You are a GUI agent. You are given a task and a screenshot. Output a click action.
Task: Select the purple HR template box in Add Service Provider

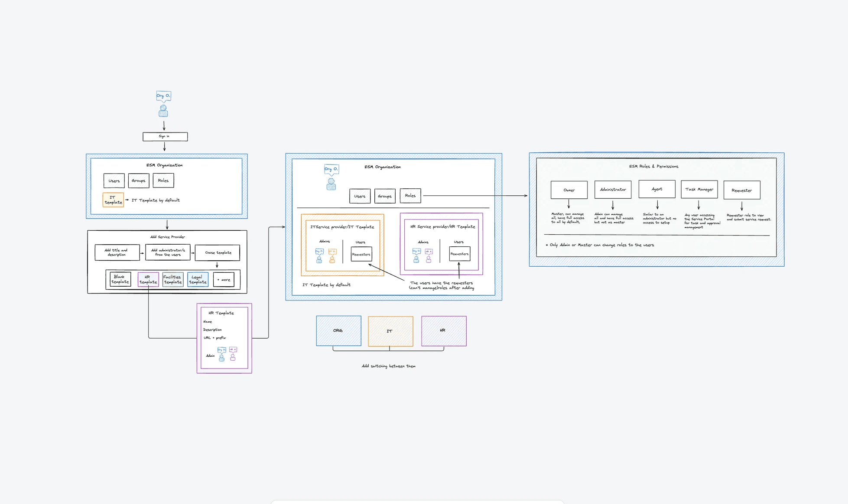tap(148, 279)
